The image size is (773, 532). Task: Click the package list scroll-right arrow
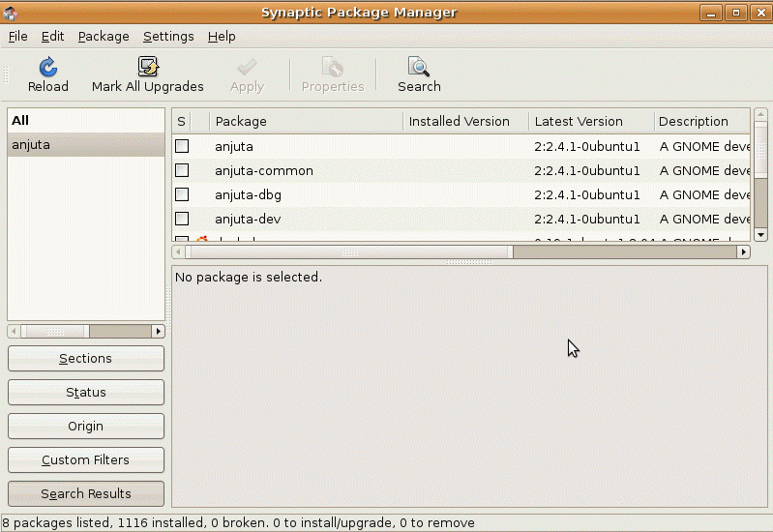743,251
